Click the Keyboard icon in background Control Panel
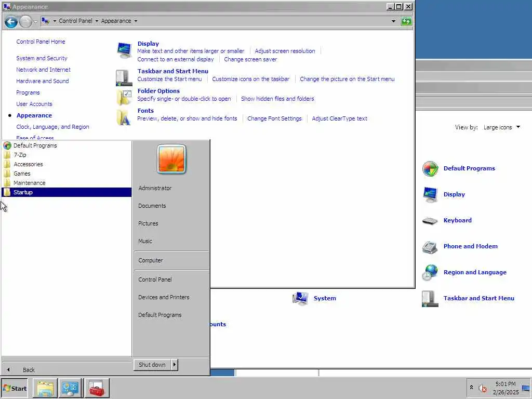Image resolution: width=532 pixels, height=399 pixels. pos(430,221)
